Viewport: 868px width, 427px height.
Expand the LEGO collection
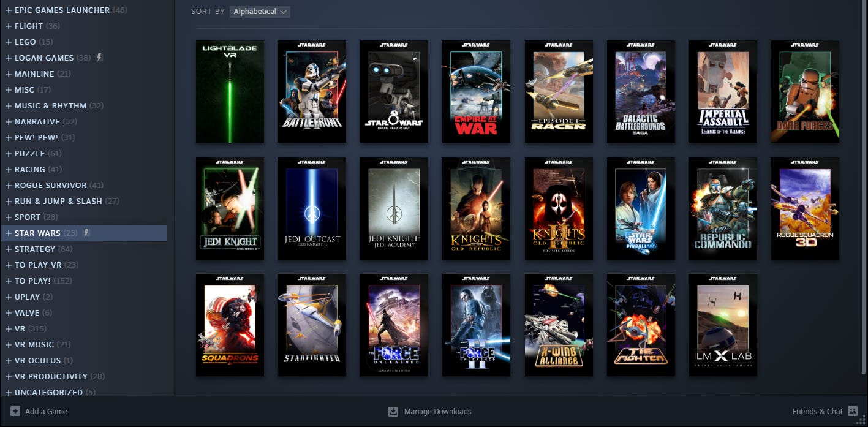pos(9,42)
